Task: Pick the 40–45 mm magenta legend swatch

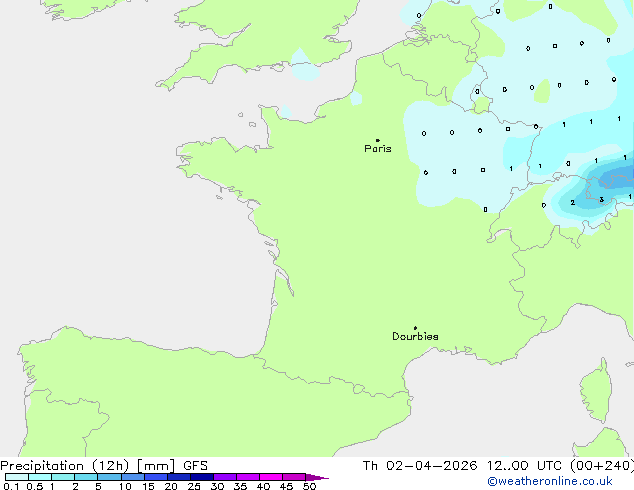Action: (271, 477)
